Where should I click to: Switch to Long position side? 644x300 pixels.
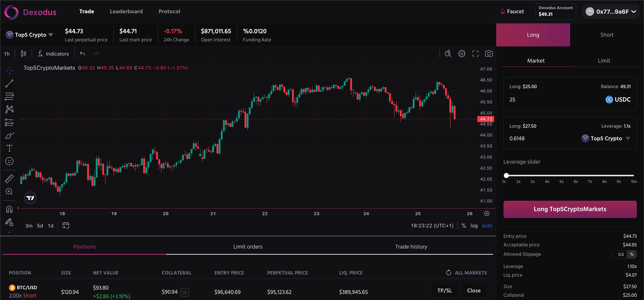533,35
